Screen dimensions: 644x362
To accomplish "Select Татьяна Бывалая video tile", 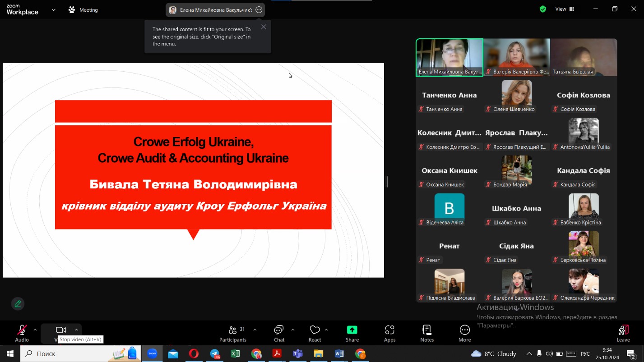I will click(x=584, y=57).
